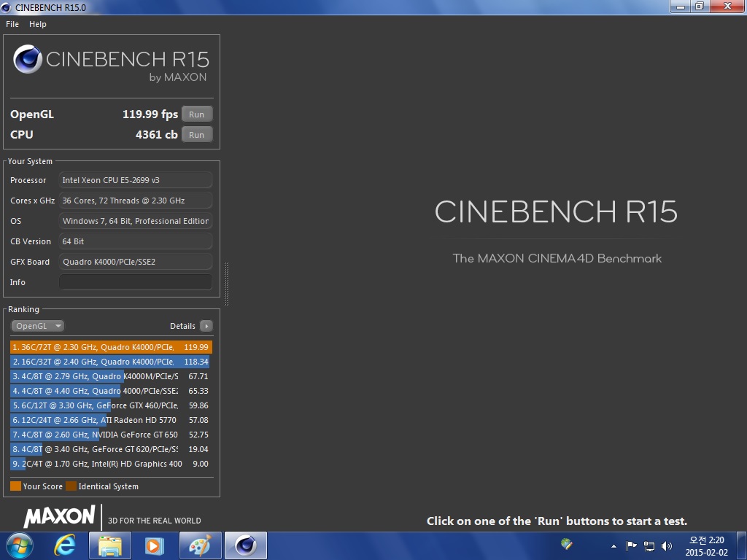Click the GFX Board field showing Quadro K4000
Screen dimensions: 747x560
(135, 262)
